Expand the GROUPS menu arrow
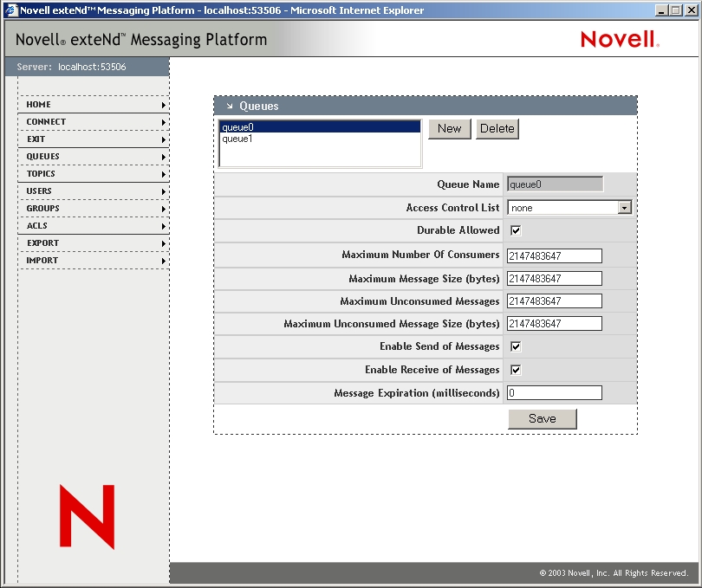Screen dimensions: 702x588 pos(164,209)
